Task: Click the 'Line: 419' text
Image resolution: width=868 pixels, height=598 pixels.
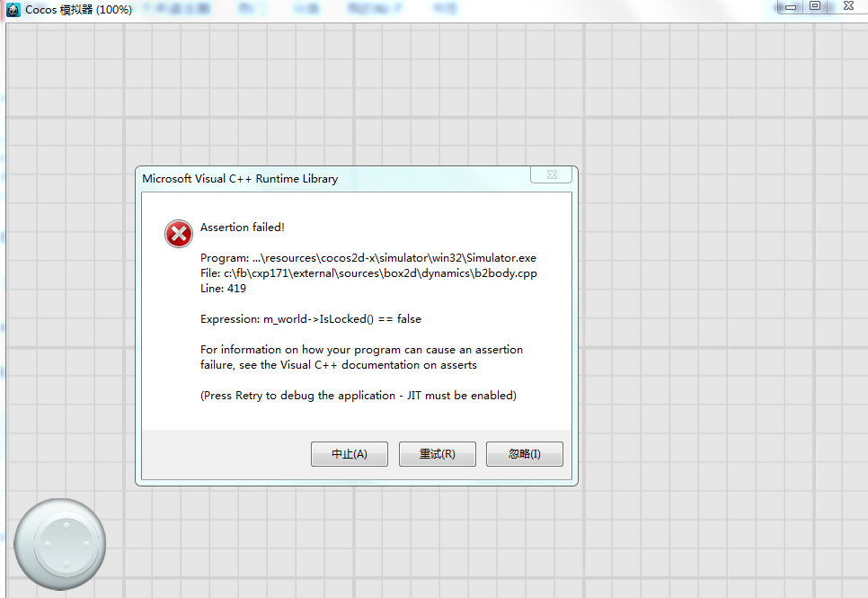Action: [x=223, y=288]
